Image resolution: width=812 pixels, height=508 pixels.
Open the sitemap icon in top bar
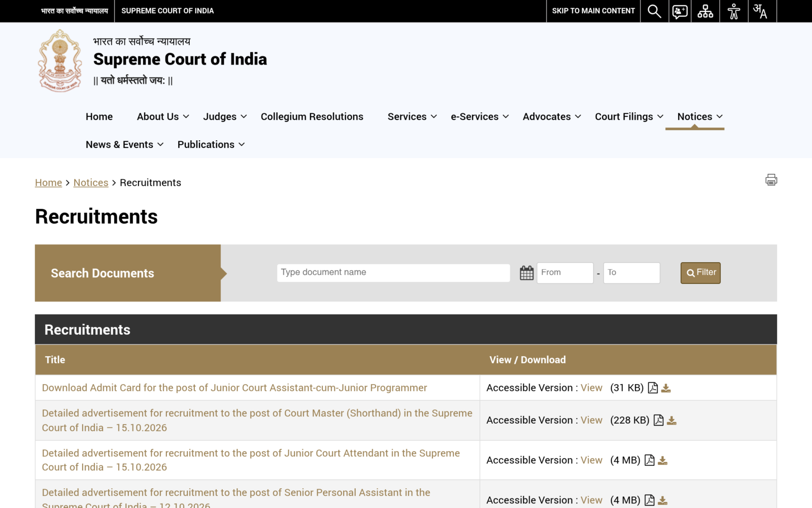click(705, 11)
